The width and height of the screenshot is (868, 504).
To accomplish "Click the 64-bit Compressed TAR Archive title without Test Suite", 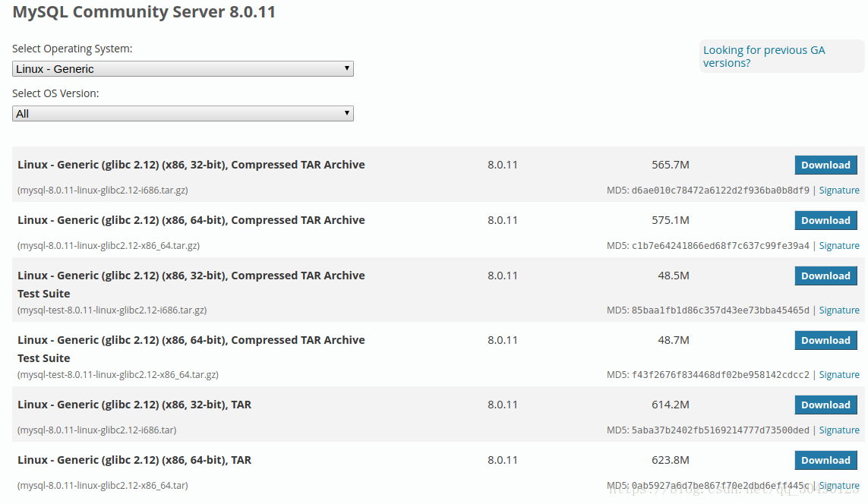I will pyautogui.click(x=191, y=220).
